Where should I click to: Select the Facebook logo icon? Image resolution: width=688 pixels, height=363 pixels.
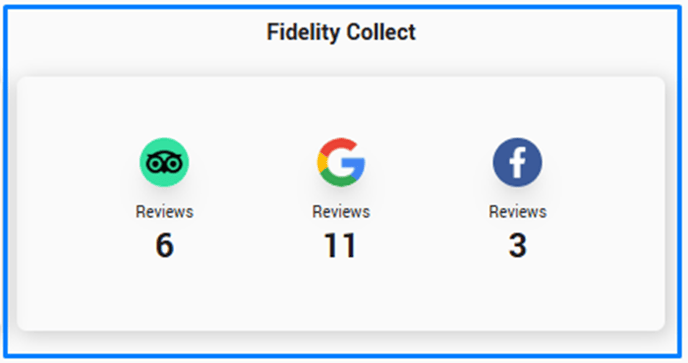pyautogui.click(x=517, y=162)
